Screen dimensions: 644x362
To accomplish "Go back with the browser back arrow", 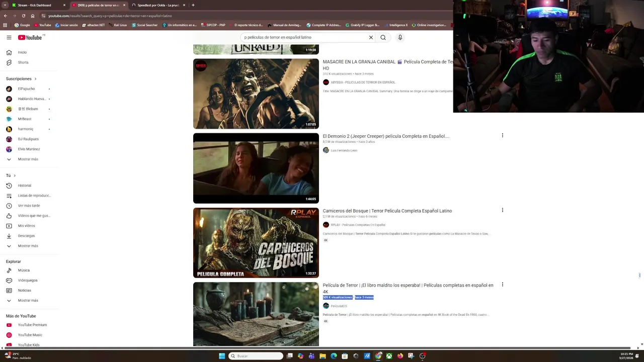I will [x=5, y=16].
